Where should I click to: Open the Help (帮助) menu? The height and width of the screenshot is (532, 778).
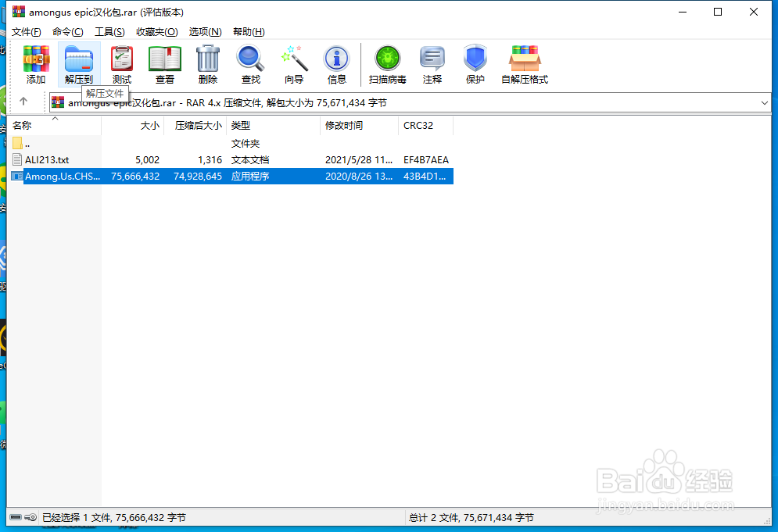pos(249,32)
